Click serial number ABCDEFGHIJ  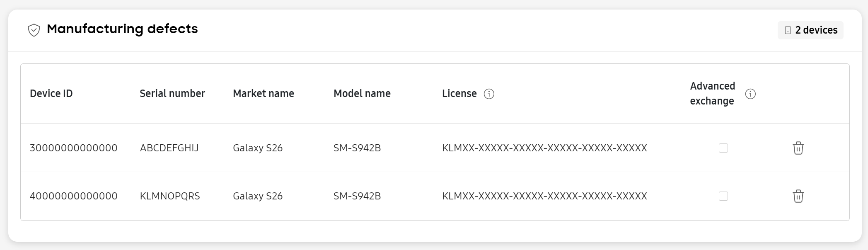(x=169, y=148)
